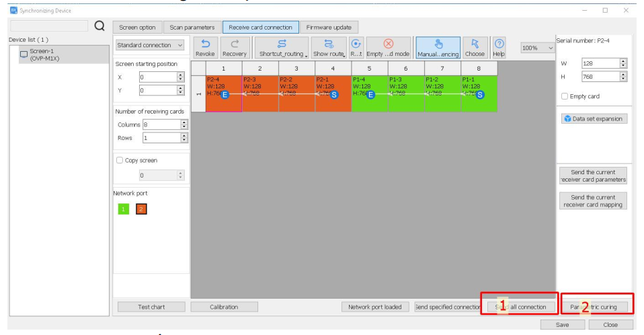Click the X starting position field
Image resolution: width=644 pixels, height=335 pixels.
(x=158, y=77)
